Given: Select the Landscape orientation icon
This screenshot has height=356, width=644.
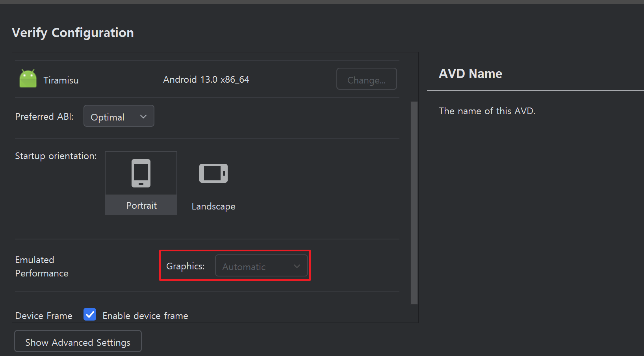Looking at the screenshot, I should (213, 173).
